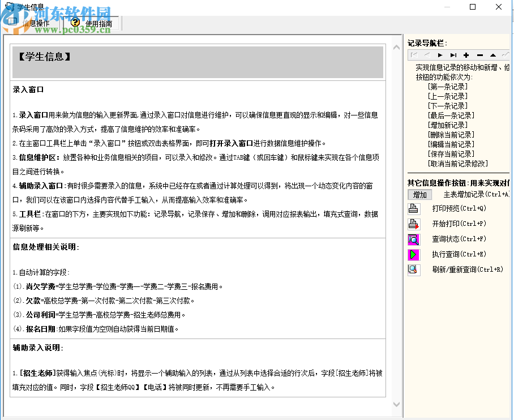Click the edit current record triangle icon

click(x=492, y=55)
